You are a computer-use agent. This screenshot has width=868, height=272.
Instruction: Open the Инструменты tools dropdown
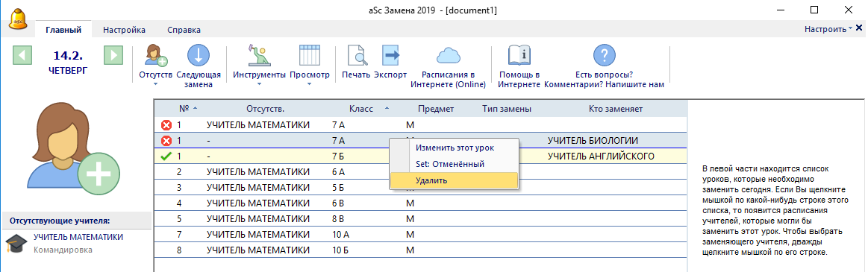point(259,66)
